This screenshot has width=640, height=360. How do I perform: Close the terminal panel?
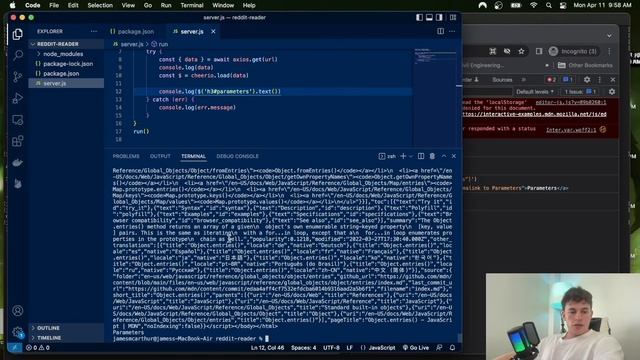click(453, 156)
